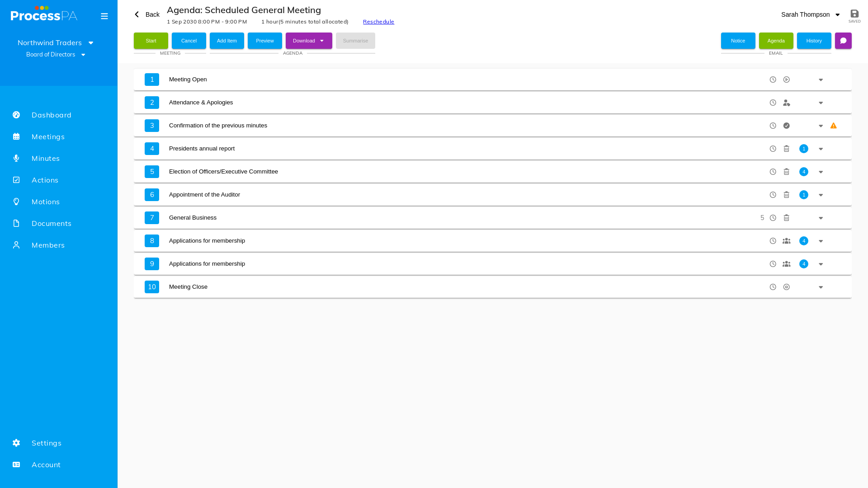Click clock icon on Election of Officers row
868x488 pixels.
coord(773,172)
